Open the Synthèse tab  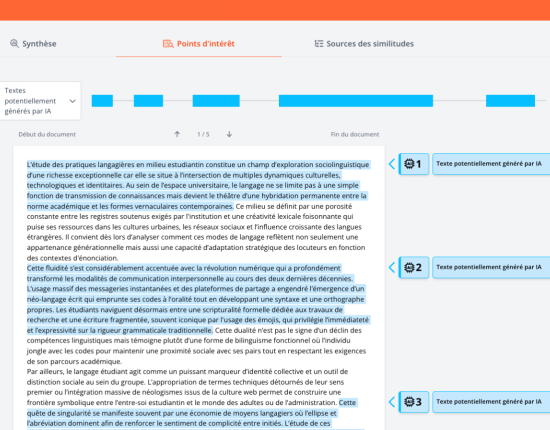(x=33, y=43)
